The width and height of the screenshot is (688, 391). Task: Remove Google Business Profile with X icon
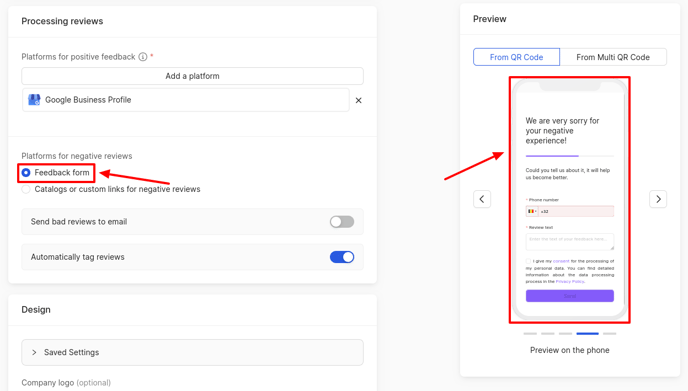pos(358,100)
